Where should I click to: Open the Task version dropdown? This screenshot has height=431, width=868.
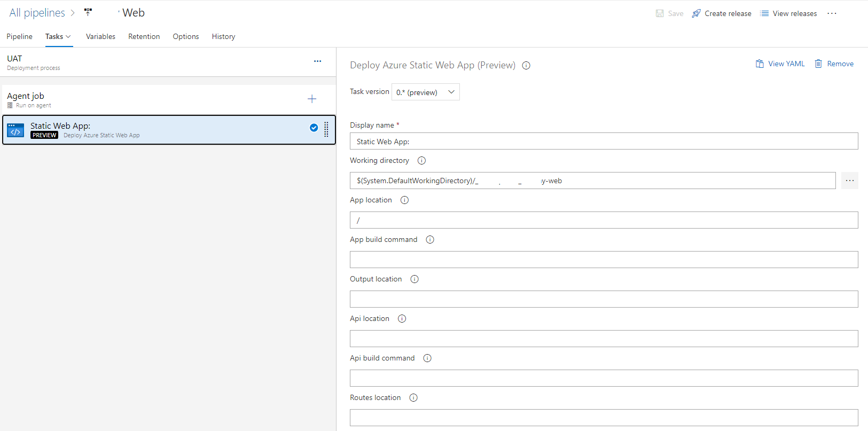[426, 92]
